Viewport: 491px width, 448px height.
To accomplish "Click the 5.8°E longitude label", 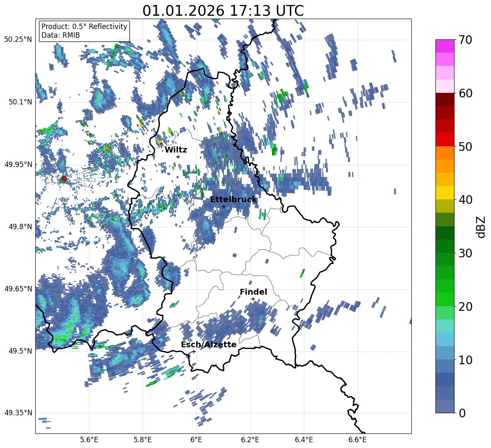I will click(x=143, y=440).
